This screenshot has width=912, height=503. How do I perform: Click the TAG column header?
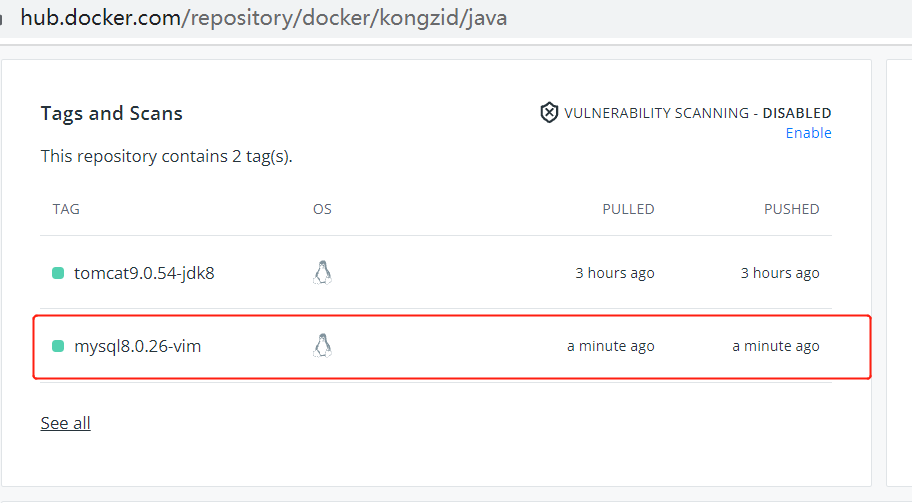tap(66, 209)
